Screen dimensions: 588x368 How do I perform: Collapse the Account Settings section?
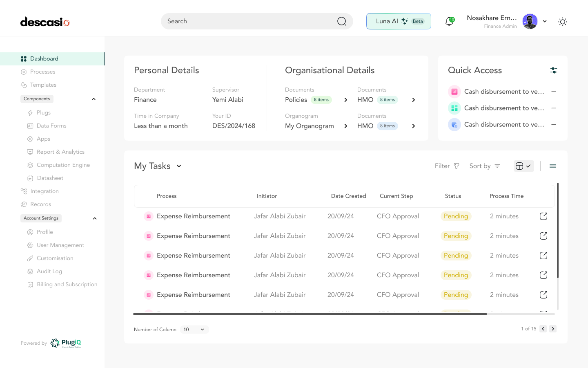click(x=94, y=218)
